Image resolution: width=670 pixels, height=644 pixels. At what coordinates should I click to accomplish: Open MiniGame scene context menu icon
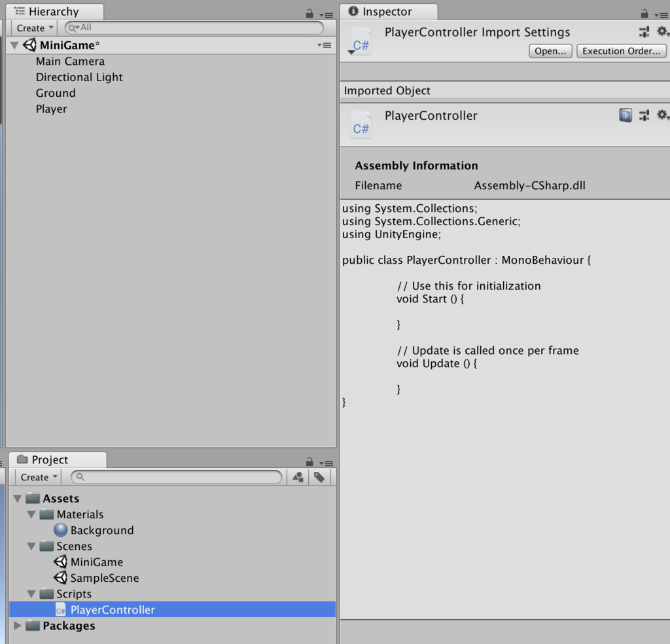[x=325, y=45]
